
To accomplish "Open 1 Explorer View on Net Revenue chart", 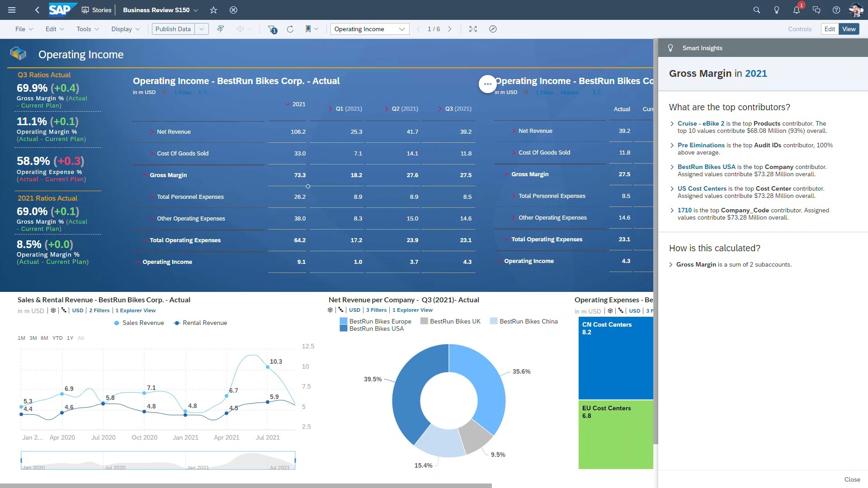I will 412,310.
